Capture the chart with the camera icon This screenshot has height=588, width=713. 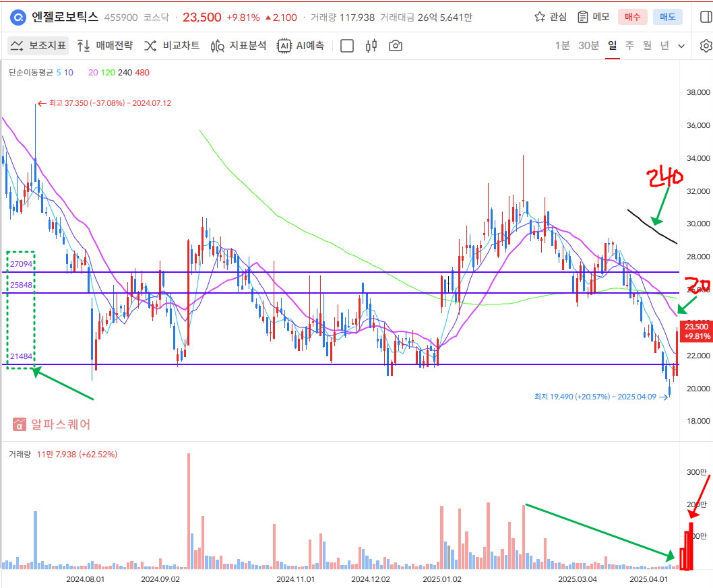coord(396,45)
